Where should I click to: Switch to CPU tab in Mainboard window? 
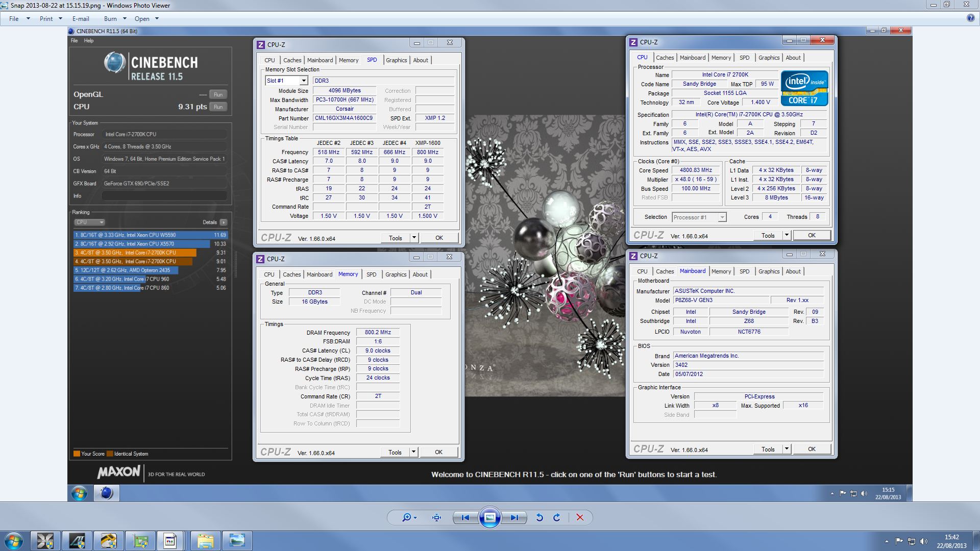pyautogui.click(x=642, y=271)
